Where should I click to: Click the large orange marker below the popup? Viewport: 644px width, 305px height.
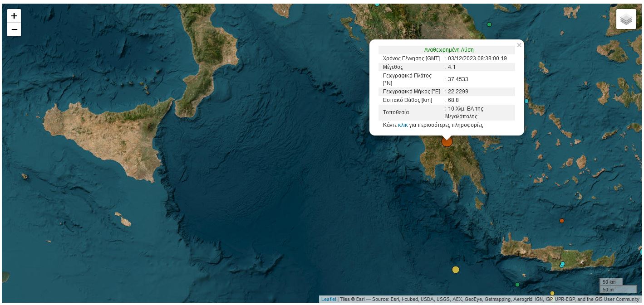tap(447, 142)
